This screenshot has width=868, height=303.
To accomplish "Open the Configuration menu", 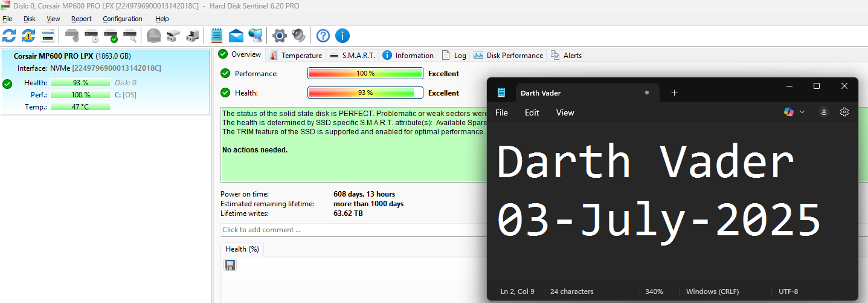I will tap(122, 19).
